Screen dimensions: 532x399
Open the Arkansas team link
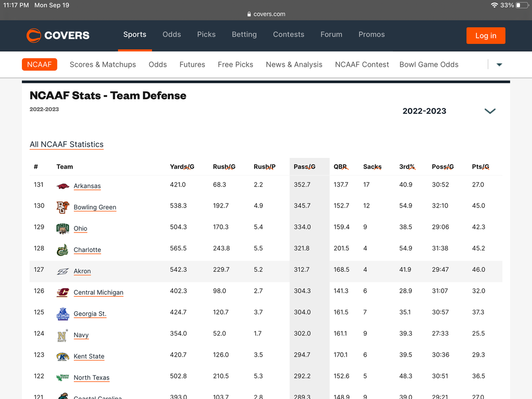pos(87,186)
